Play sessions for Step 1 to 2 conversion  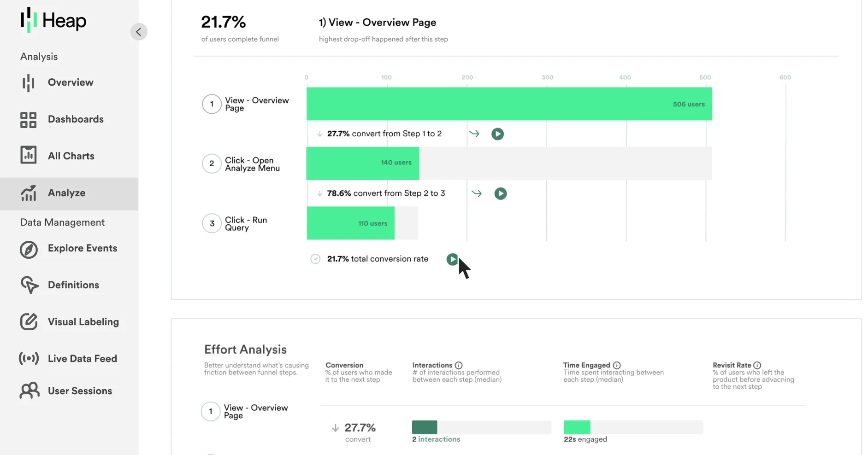tap(497, 134)
